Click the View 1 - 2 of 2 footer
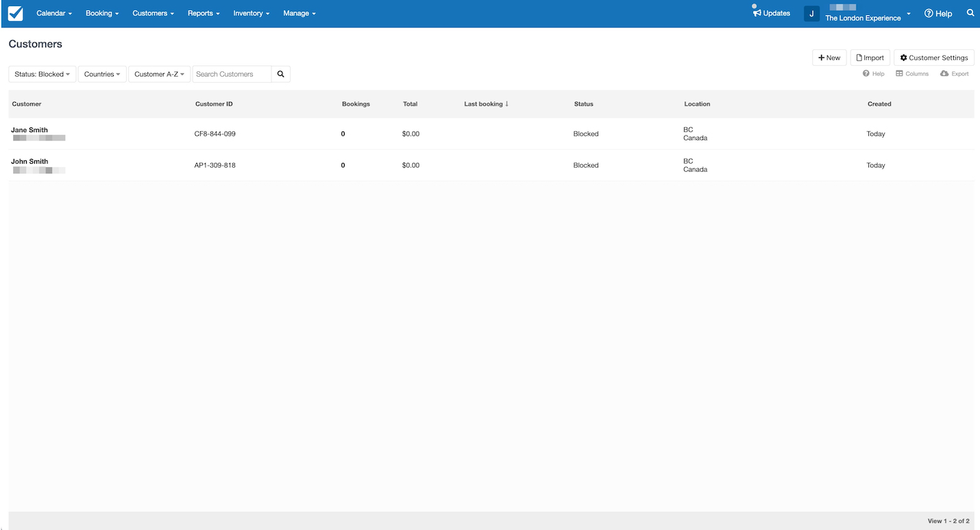The width and height of the screenshot is (980, 530). pyautogui.click(x=948, y=521)
